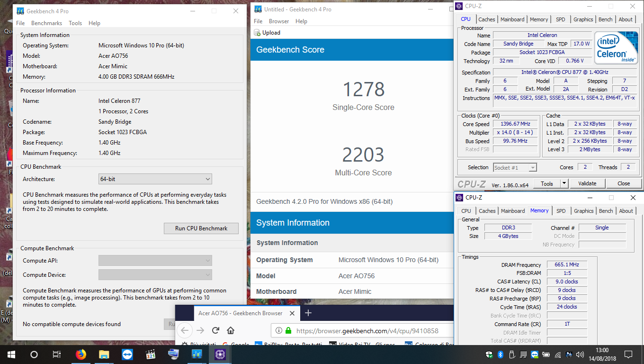Open Media Player Classic on the taskbar

coord(151,354)
